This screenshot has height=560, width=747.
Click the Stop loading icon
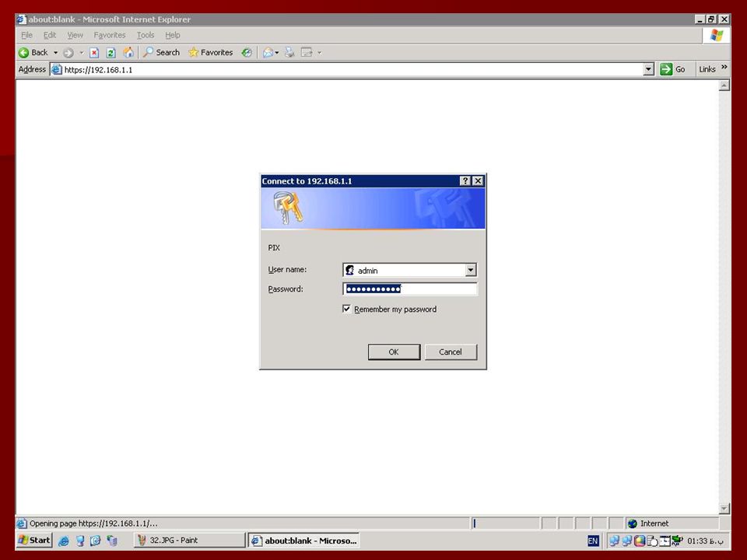click(94, 52)
